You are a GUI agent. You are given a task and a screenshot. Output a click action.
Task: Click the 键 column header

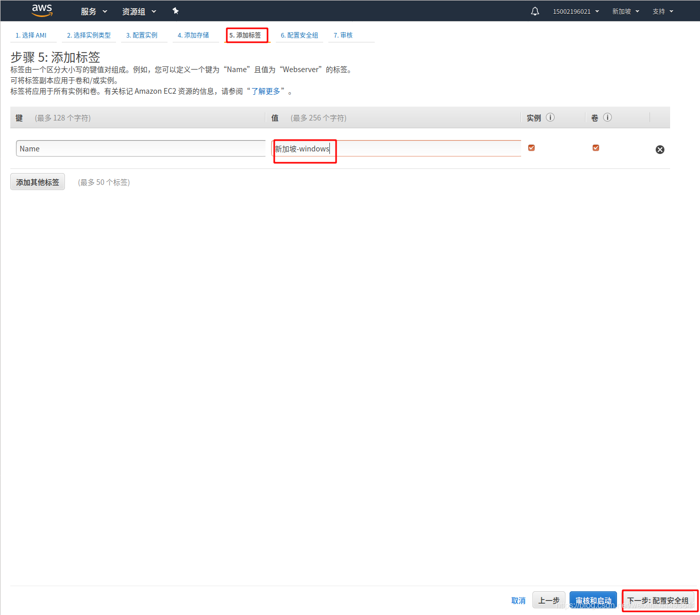click(x=19, y=118)
